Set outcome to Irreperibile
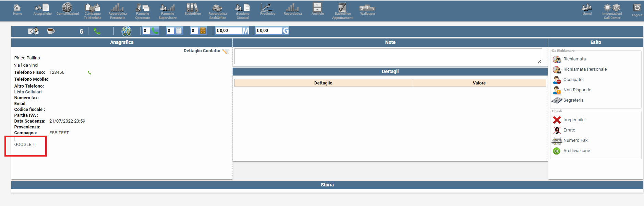Viewport: 644px width, 206px height. [574, 120]
